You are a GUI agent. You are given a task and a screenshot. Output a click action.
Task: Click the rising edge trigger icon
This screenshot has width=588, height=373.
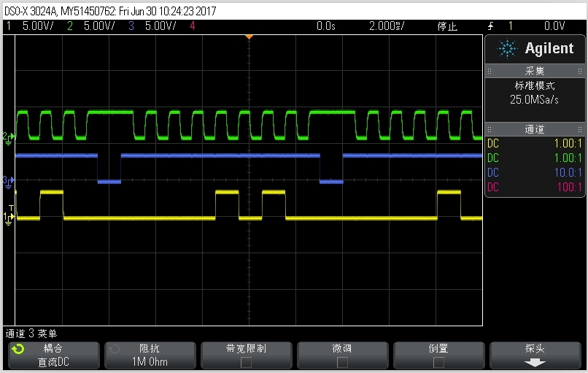coord(491,26)
